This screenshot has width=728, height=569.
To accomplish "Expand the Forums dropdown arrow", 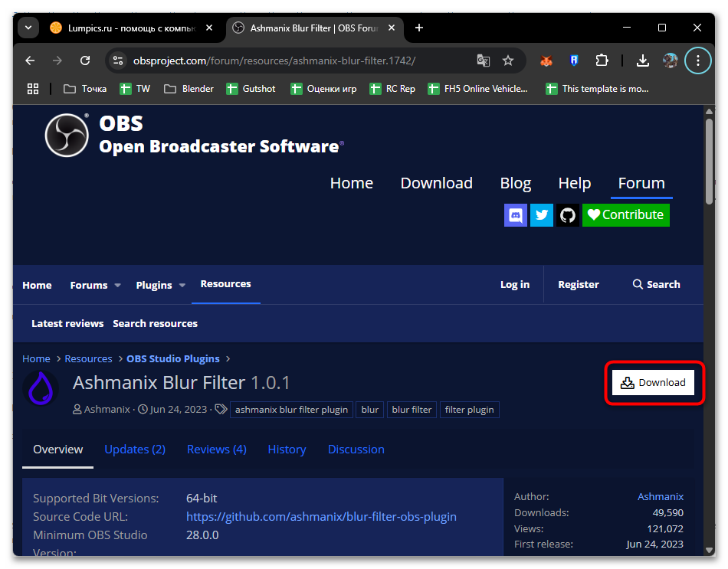I will click(x=118, y=285).
